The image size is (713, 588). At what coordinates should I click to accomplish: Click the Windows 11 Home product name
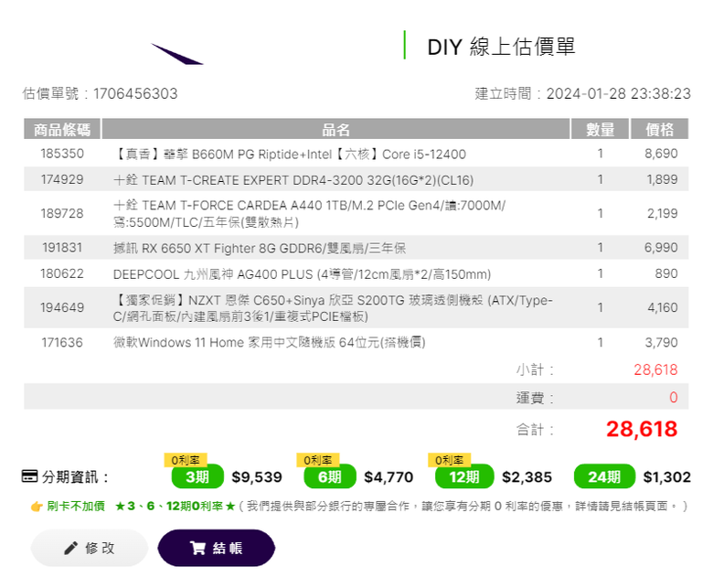click(x=269, y=342)
